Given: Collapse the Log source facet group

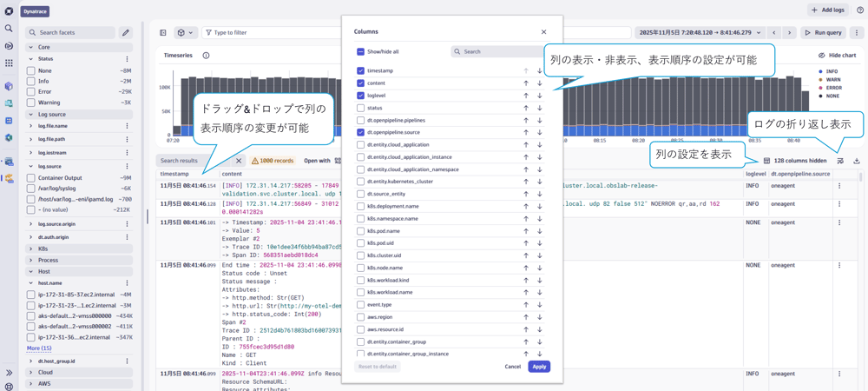Looking at the screenshot, I should pos(31,114).
